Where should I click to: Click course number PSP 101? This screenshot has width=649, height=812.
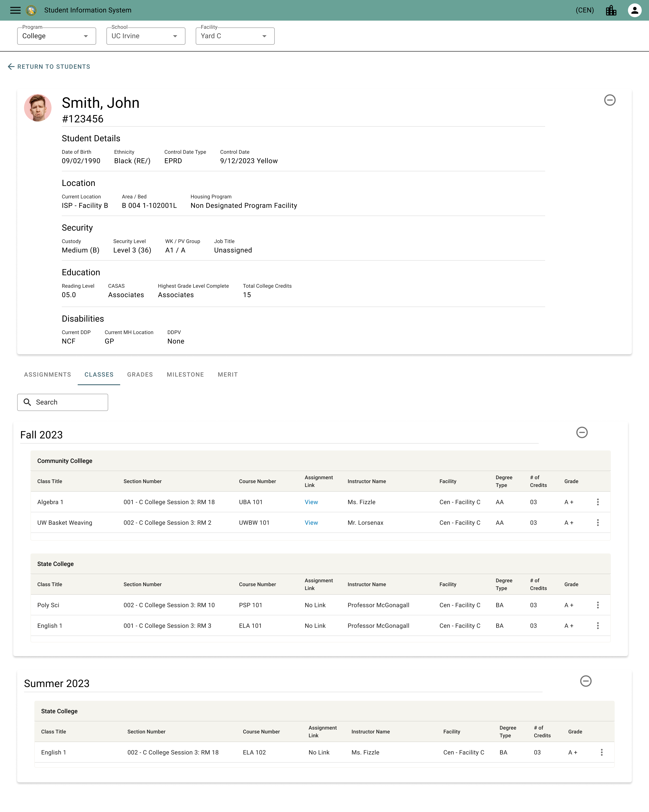click(x=250, y=605)
